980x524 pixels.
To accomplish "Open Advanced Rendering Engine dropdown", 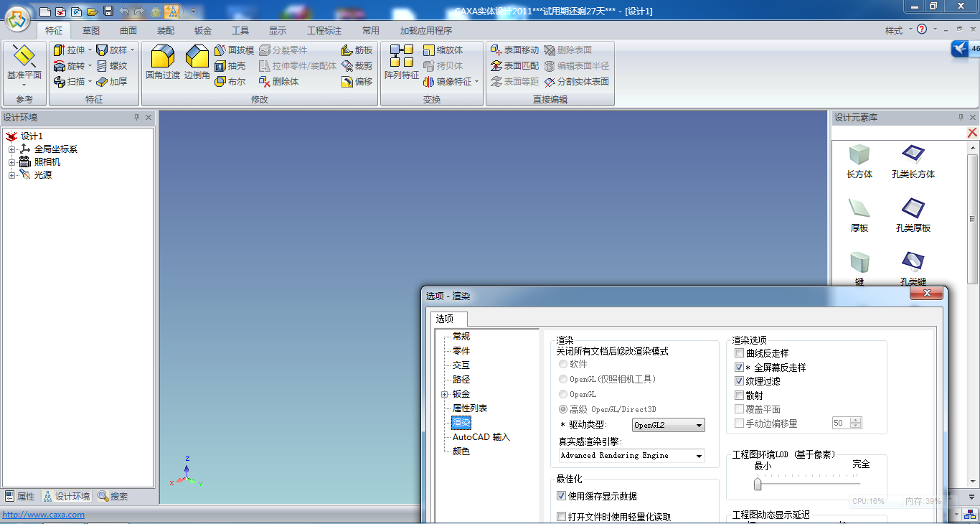I will [631, 456].
